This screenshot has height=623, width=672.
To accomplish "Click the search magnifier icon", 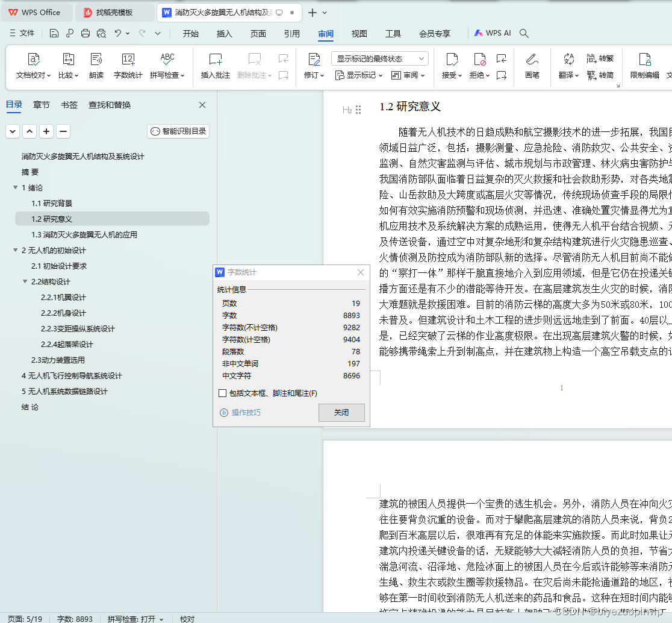I will 524,33.
